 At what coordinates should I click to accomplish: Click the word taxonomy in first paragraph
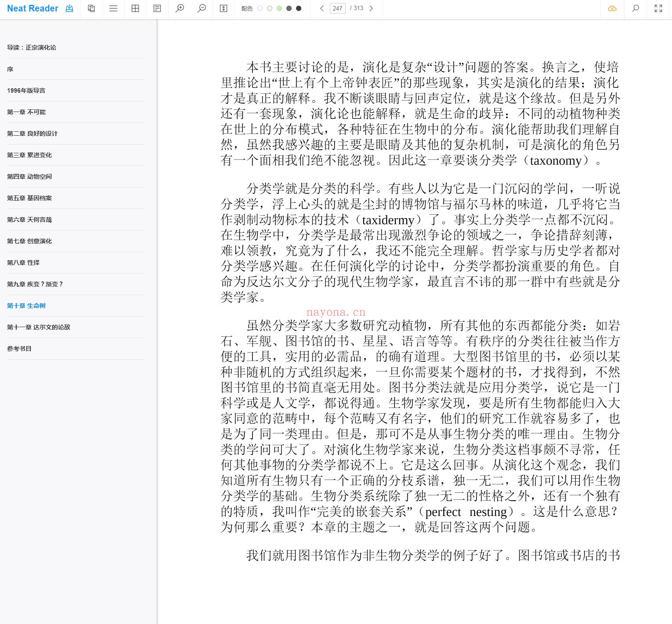click(556, 161)
